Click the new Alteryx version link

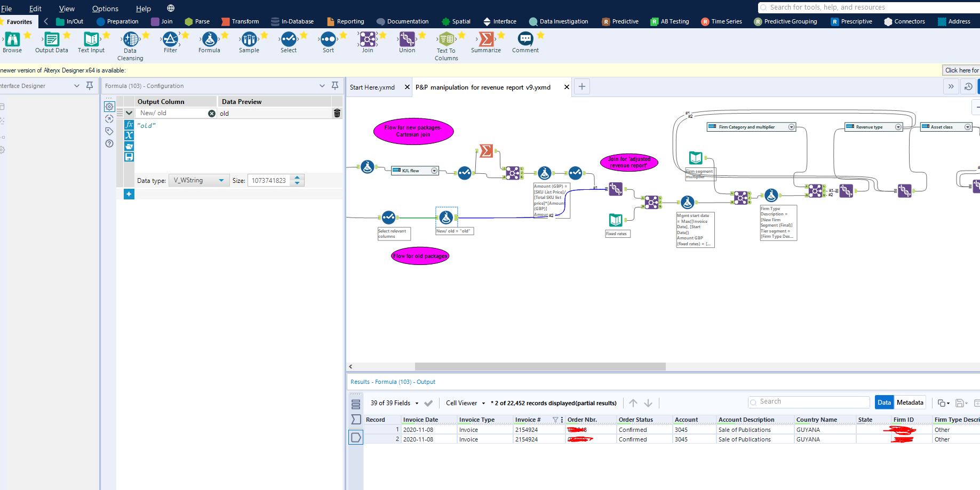[961, 70]
